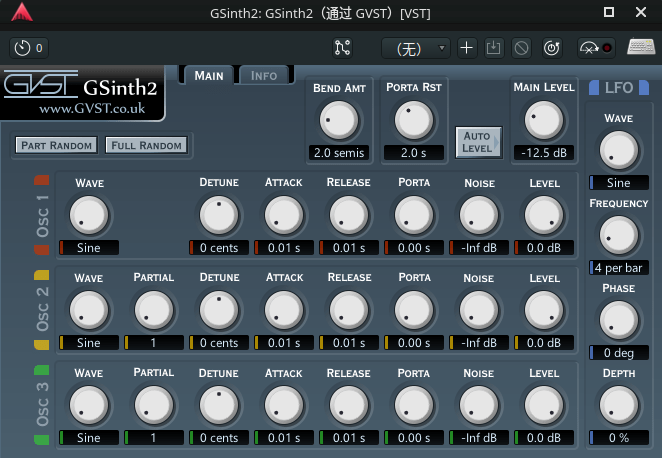Click the OSC 2 Partial knob
The image size is (662, 458).
pyautogui.click(x=154, y=310)
